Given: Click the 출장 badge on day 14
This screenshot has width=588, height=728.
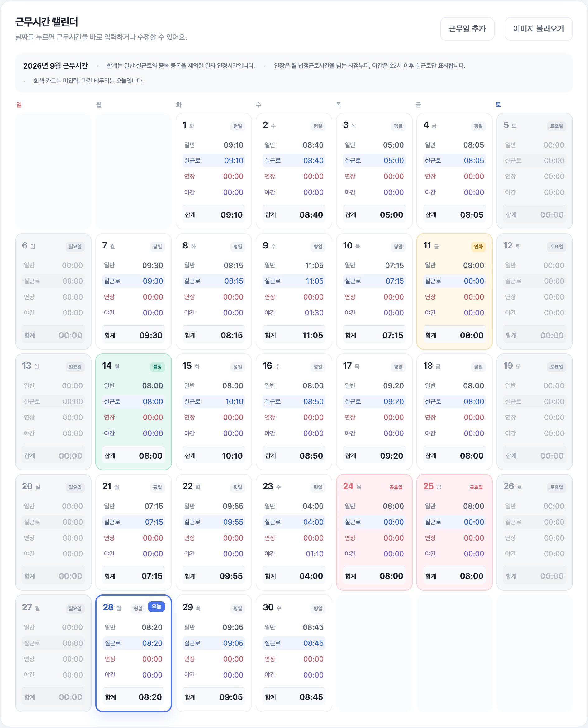Looking at the screenshot, I should (x=158, y=367).
